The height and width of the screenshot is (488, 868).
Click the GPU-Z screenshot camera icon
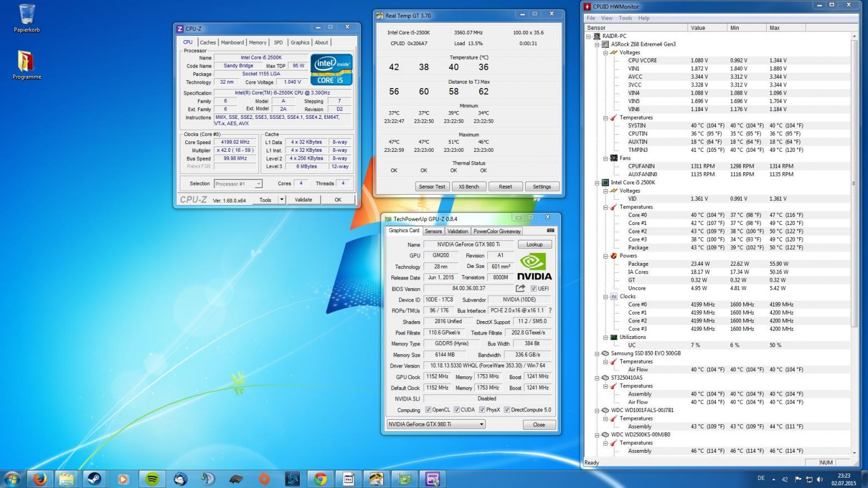[x=550, y=231]
